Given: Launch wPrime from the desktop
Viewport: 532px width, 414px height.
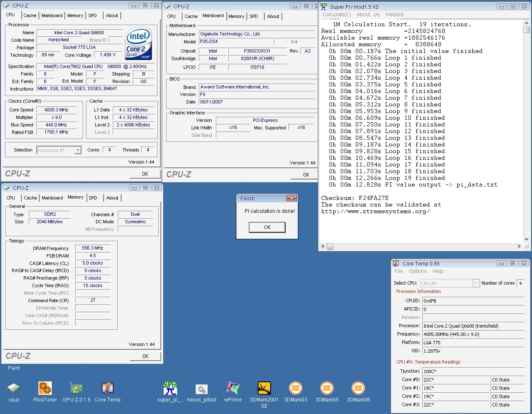Looking at the screenshot, I should 233,389.
